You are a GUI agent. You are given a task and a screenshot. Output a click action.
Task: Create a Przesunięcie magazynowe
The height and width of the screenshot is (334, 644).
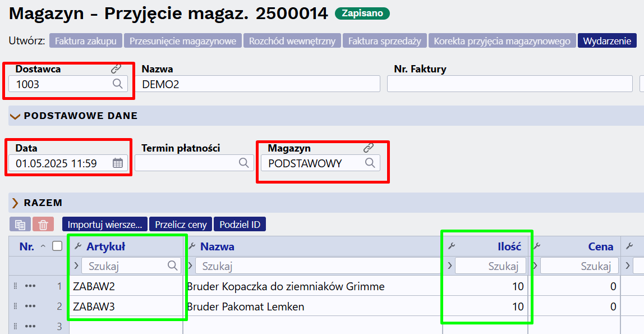click(183, 40)
